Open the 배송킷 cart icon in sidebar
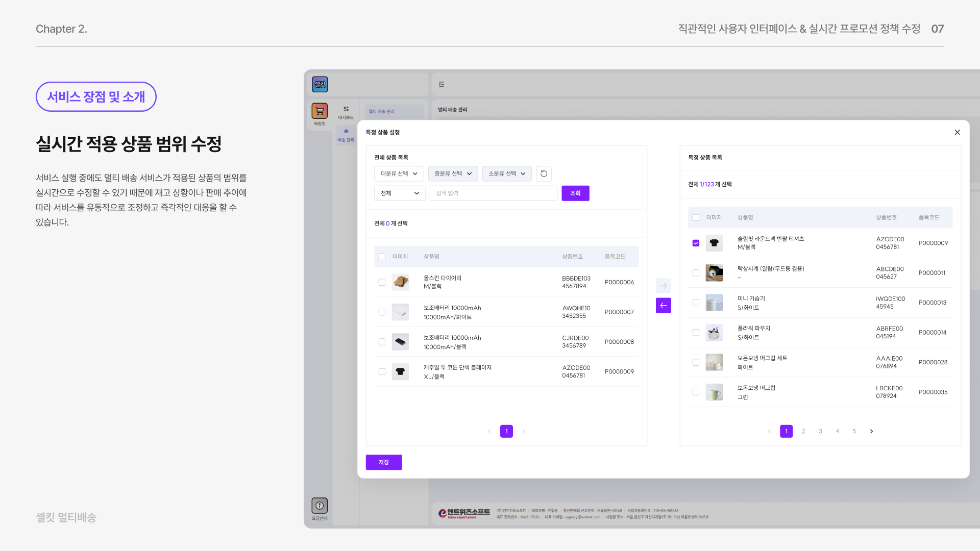This screenshot has height=551, width=980. 320,111
